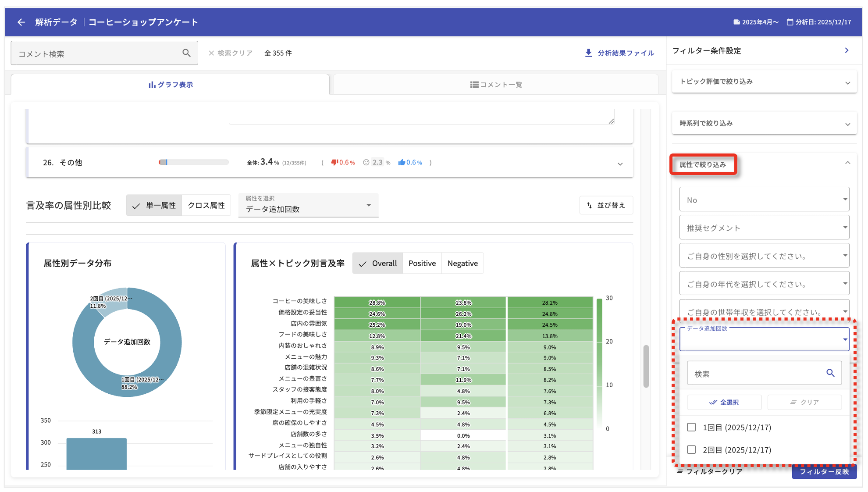
Task: Select the Negative heatmap tab
Action: click(462, 263)
